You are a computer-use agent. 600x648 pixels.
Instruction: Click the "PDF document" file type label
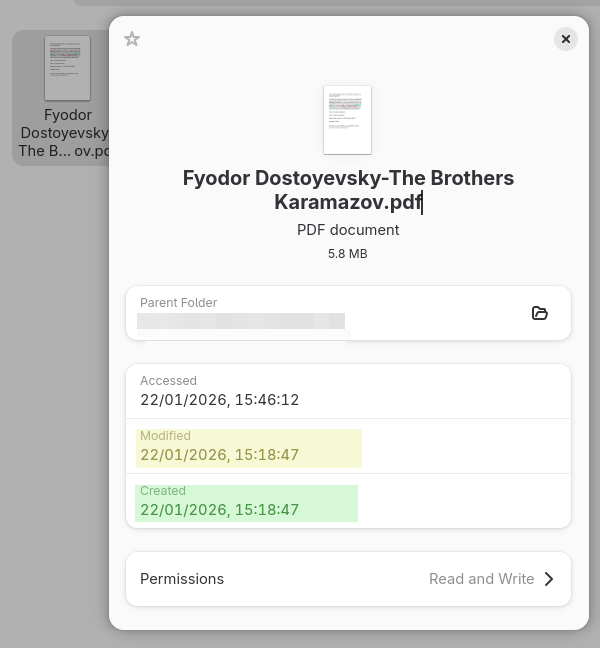click(x=348, y=230)
